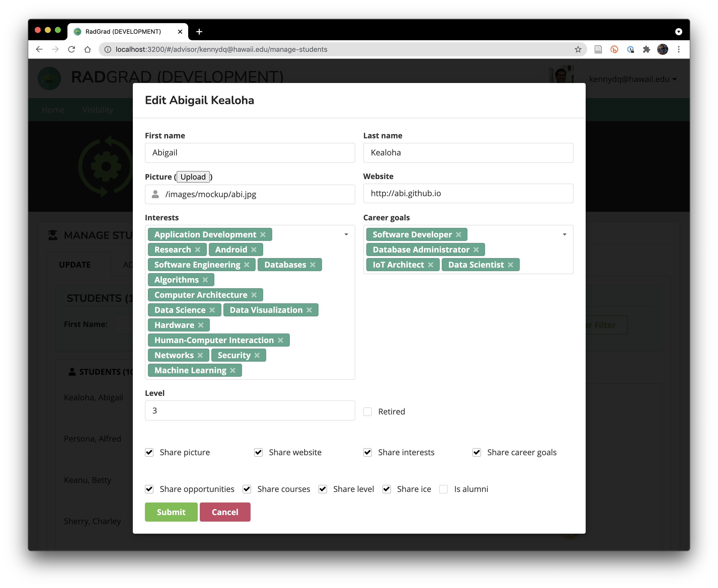Expand the Interests dropdown arrow
The height and width of the screenshot is (588, 718).
(346, 235)
